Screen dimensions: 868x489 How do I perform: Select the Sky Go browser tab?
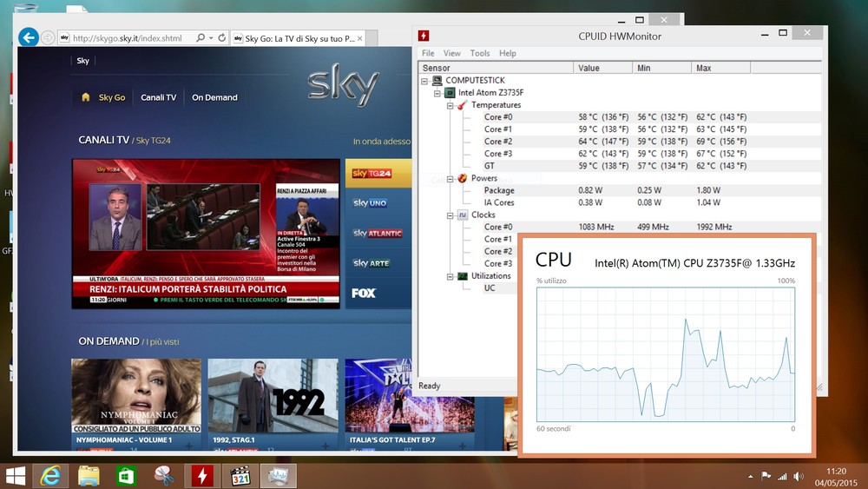298,38
